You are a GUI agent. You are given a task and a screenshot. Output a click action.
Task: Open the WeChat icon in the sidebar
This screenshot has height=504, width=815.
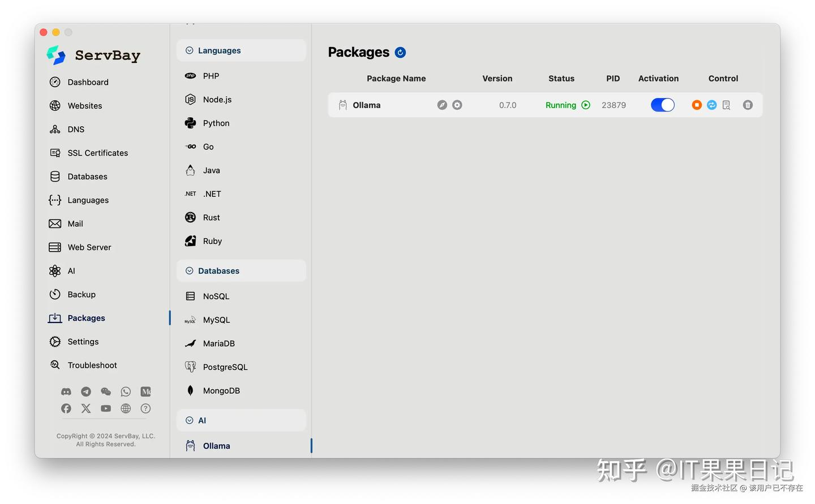(x=106, y=391)
